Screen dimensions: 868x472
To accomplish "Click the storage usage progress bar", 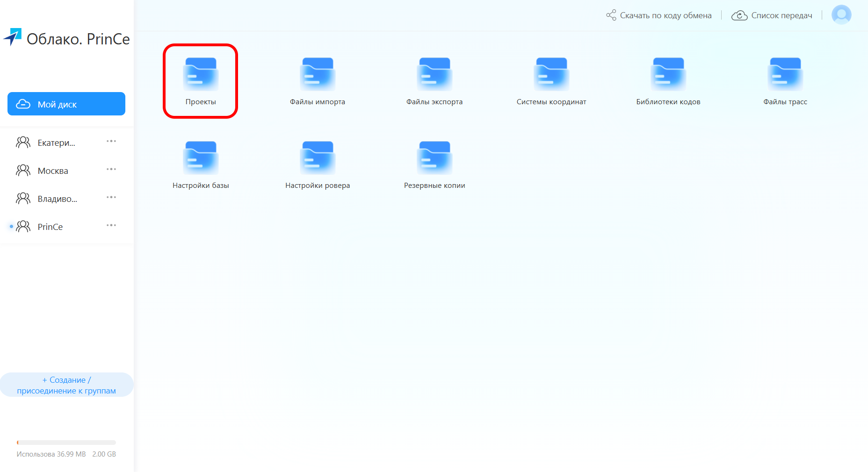I will click(66, 443).
